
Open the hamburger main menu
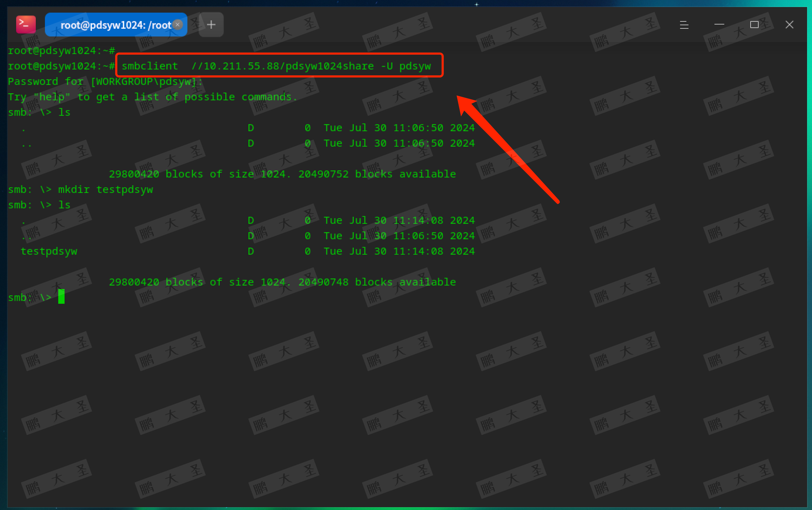click(684, 25)
